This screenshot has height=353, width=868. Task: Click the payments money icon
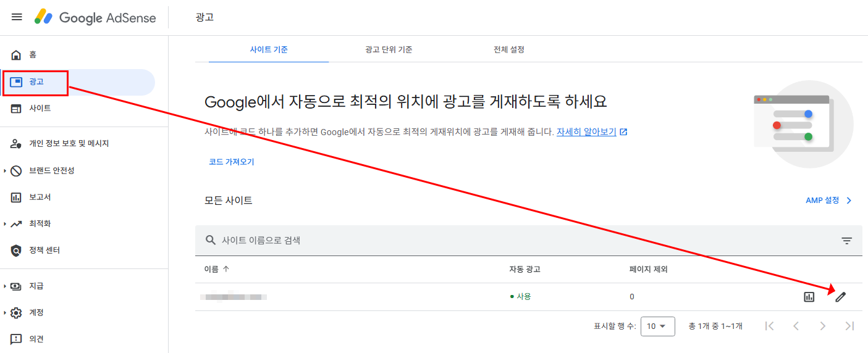[17, 286]
